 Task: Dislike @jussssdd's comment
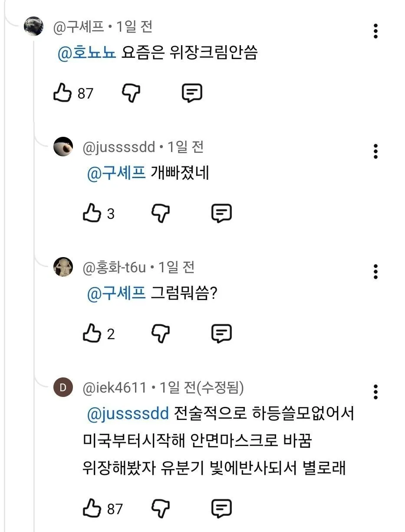tap(161, 212)
